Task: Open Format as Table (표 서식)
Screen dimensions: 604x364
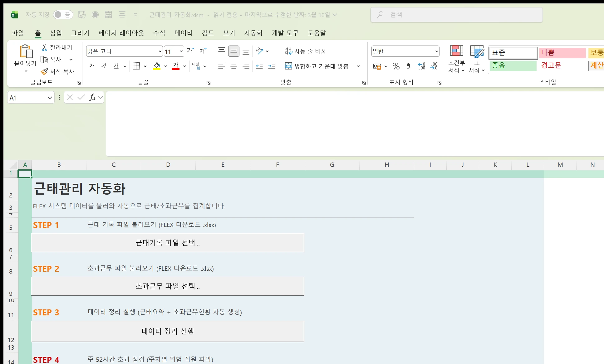Action: 477,59
